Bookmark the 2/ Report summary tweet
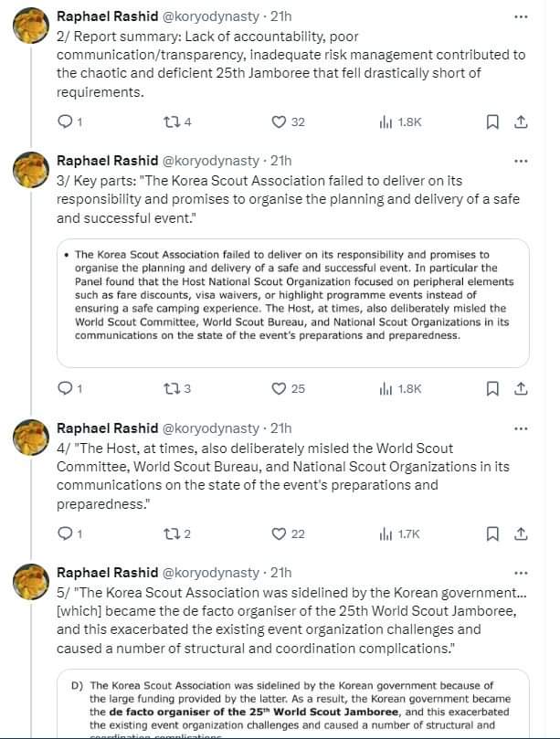The image size is (560, 739). tap(492, 122)
